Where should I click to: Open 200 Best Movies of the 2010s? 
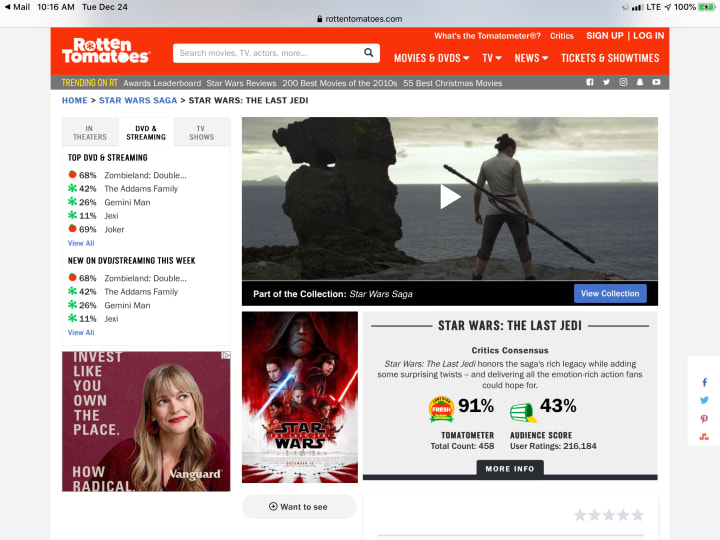pos(340,83)
